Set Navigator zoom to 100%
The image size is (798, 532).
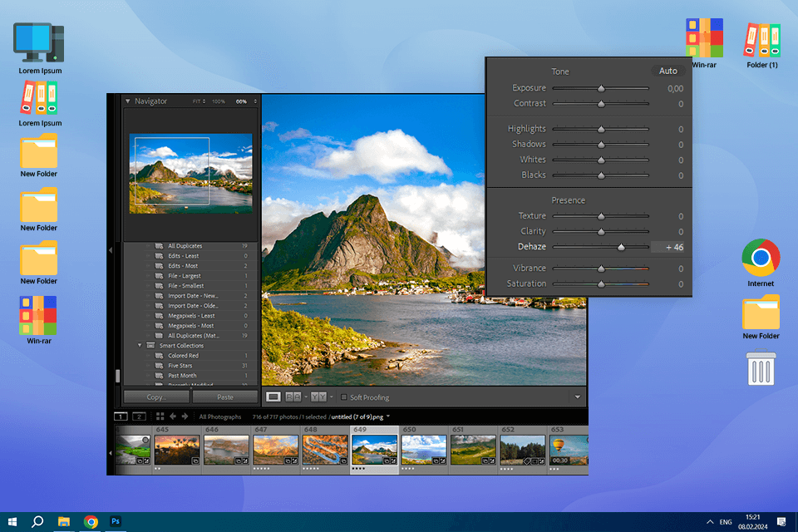click(x=218, y=101)
